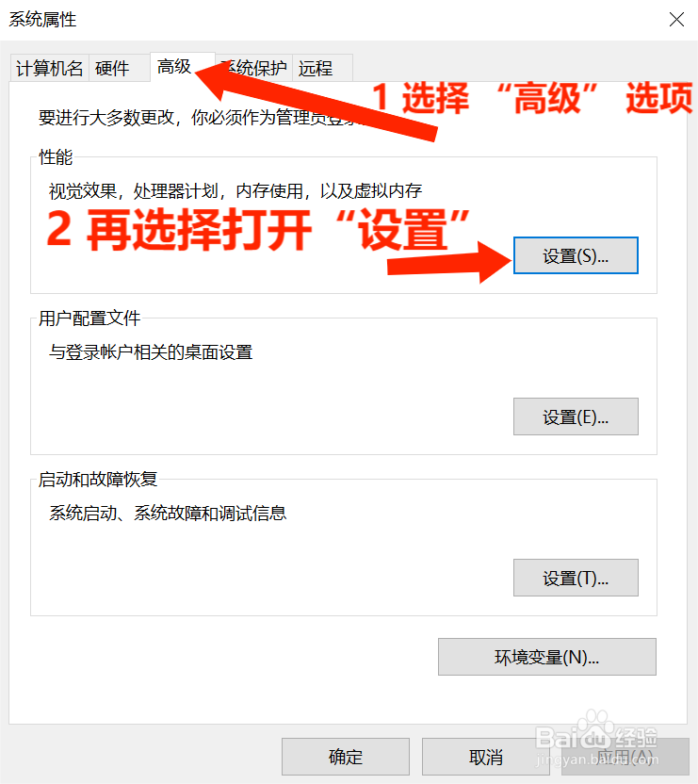The image size is (698, 784).
Task: Click the 应用(A) button
Action: 625,757
